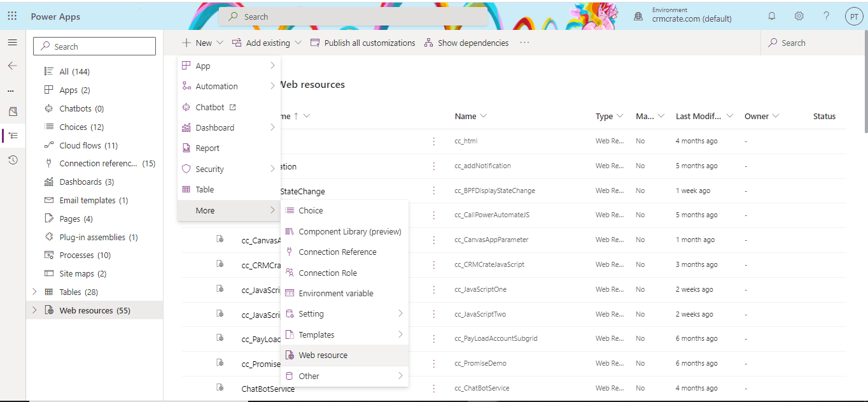Viewport: 868px width, 402px height.
Task: Choose Web resource from the More submenu
Action: [x=323, y=355]
